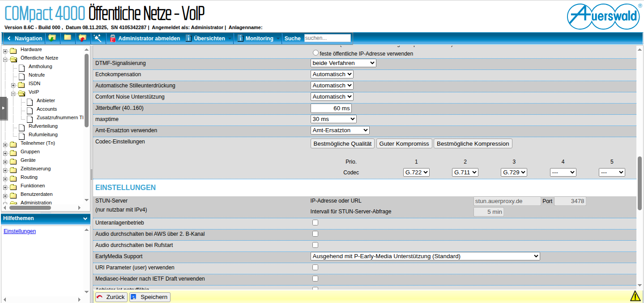Open the Navigation menu
This screenshot has height=303, width=644.
tap(24, 39)
